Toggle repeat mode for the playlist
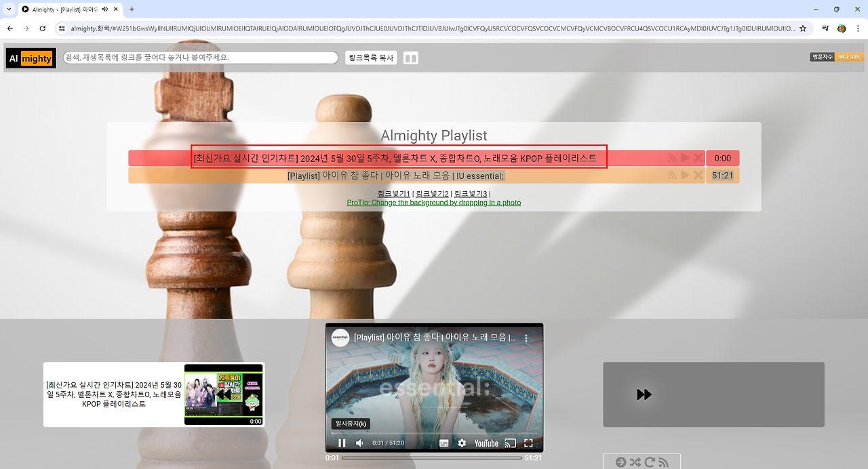 coord(650,462)
